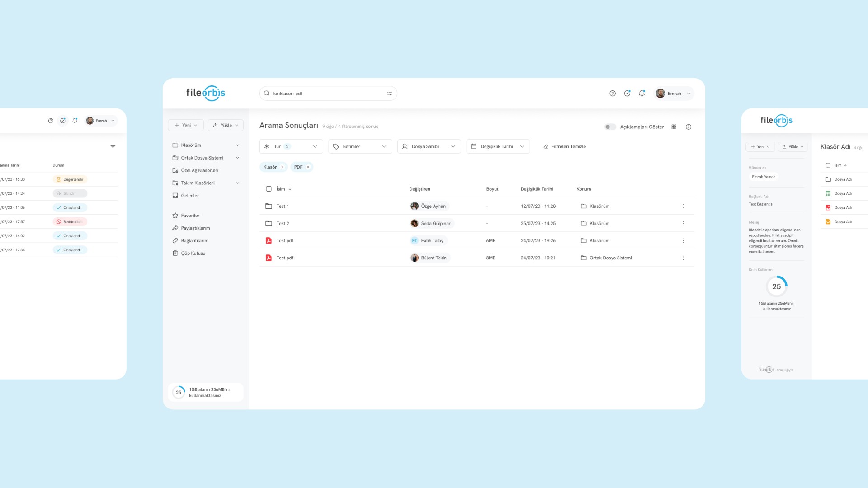Remove the Klasör filter chip
The height and width of the screenshot is (488, 868).
pyautogui.click(x=283, y=167)
